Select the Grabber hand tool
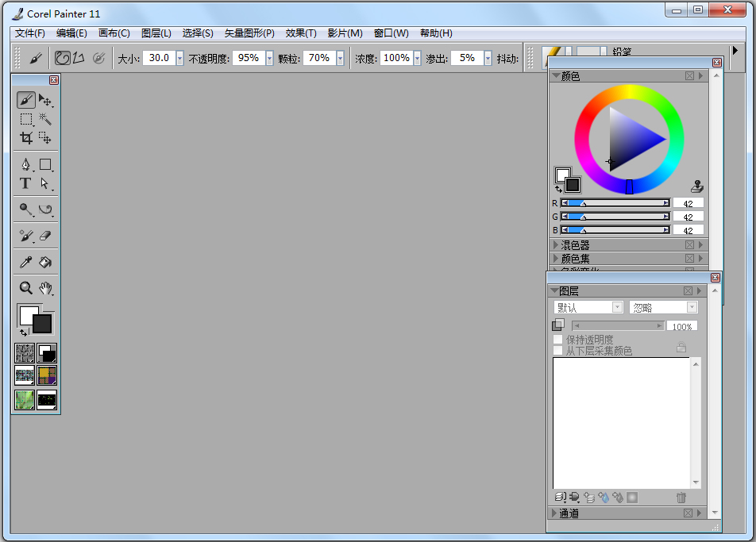The height and width of the screenshot is (542, 756). tap(47, 288)
